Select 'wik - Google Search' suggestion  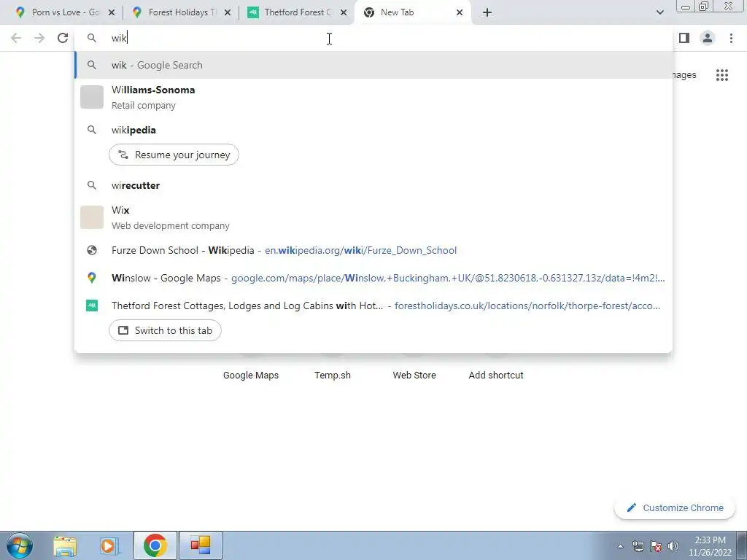373,65
